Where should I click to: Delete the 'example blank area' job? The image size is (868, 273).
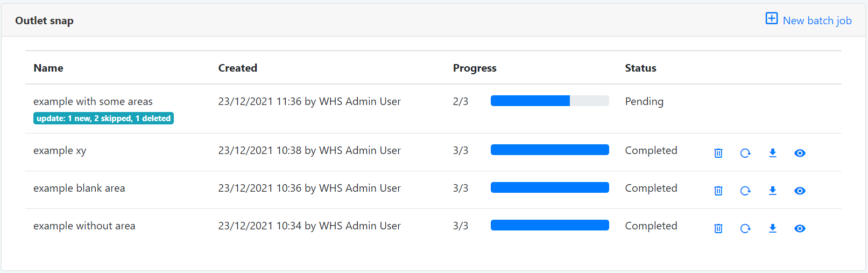718,191
